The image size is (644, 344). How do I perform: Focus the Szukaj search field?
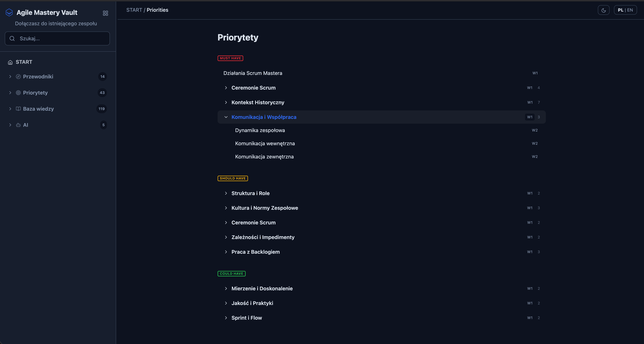pos(60,38)
